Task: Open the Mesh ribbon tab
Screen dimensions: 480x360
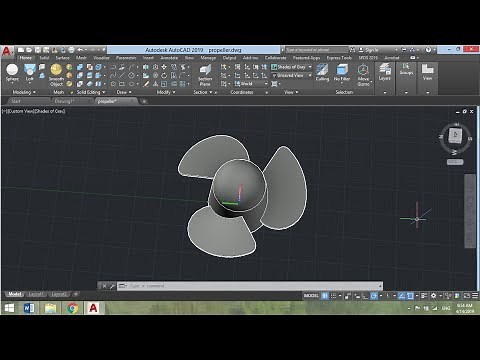Action: (81, 58)
